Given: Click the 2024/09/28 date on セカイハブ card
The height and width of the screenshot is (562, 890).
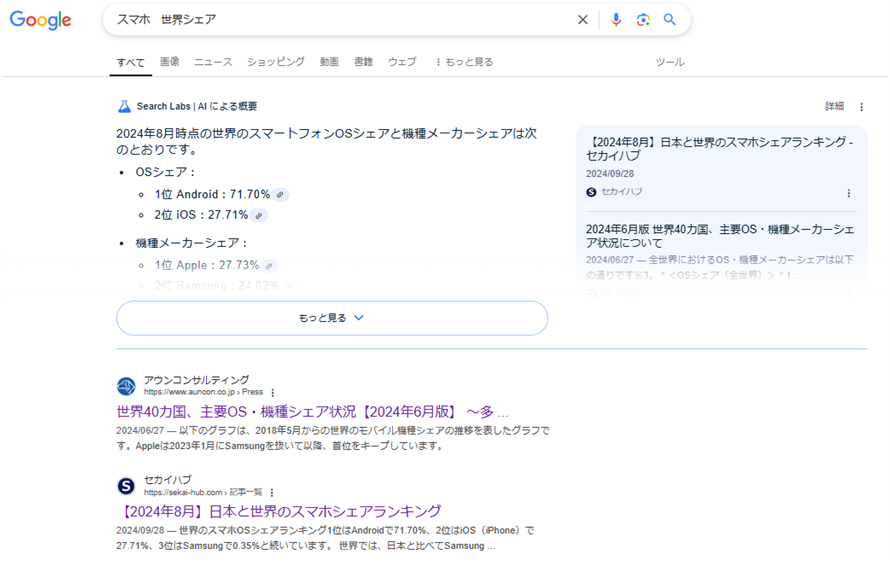Looking at the screenshot, I should point(610,174).
